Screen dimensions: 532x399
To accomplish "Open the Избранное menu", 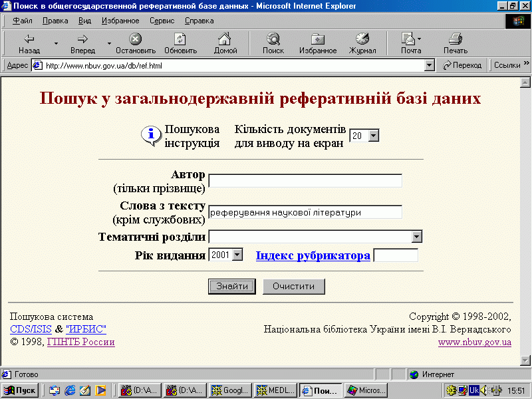I will click(120, 21).
